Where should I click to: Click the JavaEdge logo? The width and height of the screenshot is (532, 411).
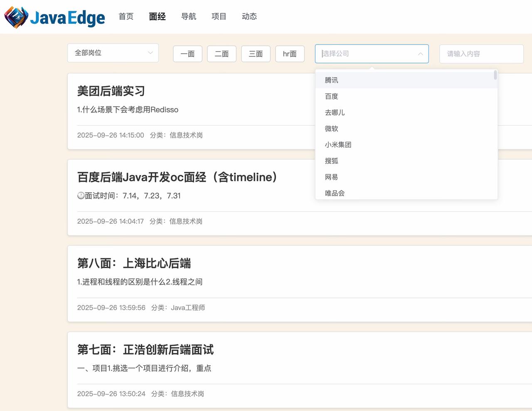click(54, 17)
